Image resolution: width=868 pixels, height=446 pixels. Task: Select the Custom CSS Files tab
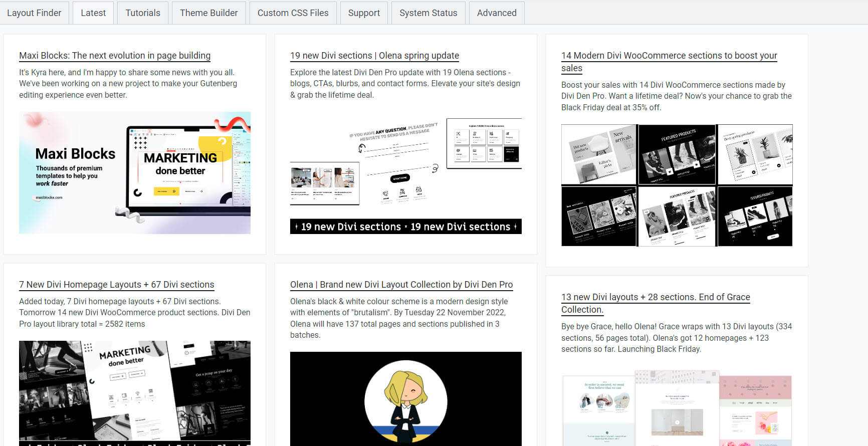point(293,13)
